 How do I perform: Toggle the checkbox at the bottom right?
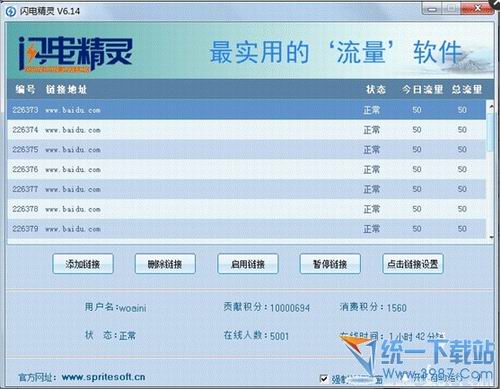(x=323, y=379)
